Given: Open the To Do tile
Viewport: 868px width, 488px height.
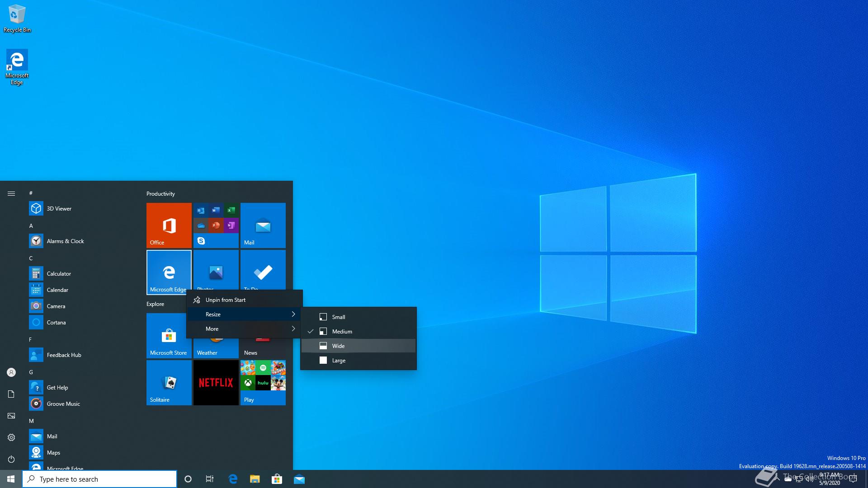Looking at the screenshot, I should pyautogui.click(x=263, y=270).
